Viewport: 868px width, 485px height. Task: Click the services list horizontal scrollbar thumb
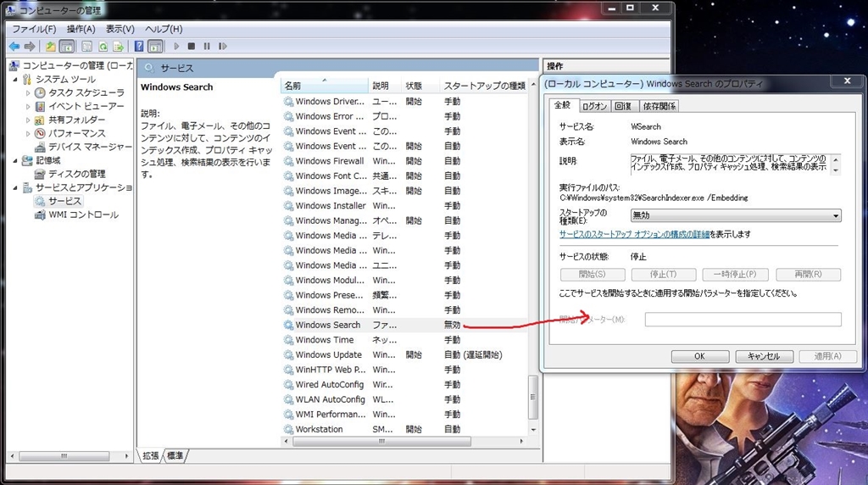pos(381,441)
